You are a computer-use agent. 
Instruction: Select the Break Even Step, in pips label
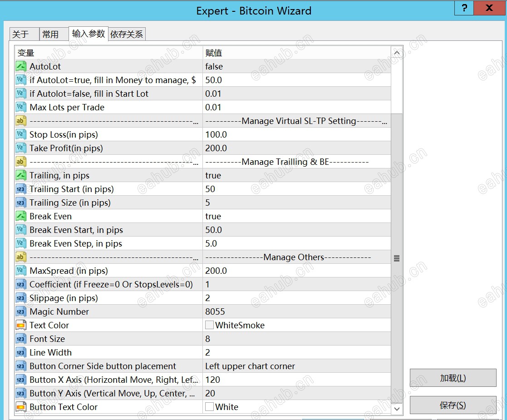[x=76, y=244]
